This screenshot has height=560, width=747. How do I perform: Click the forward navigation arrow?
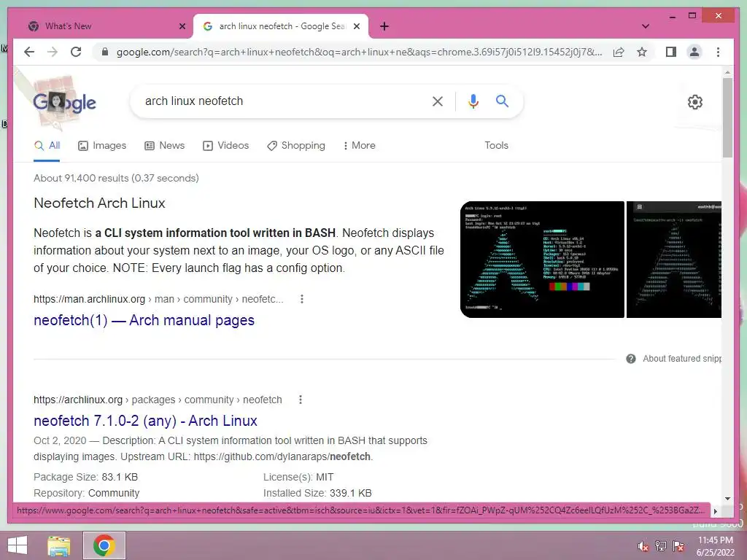(53, 52)
